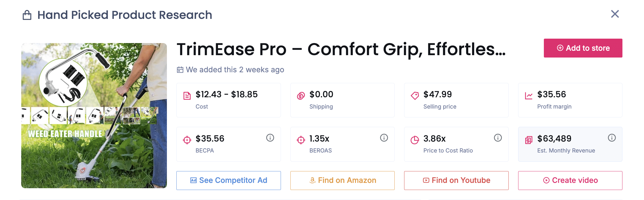The width and height of the screenshot is (644, 200).
Task: Click Add to store
Action: pyautogui.click(x=583, y=48)
